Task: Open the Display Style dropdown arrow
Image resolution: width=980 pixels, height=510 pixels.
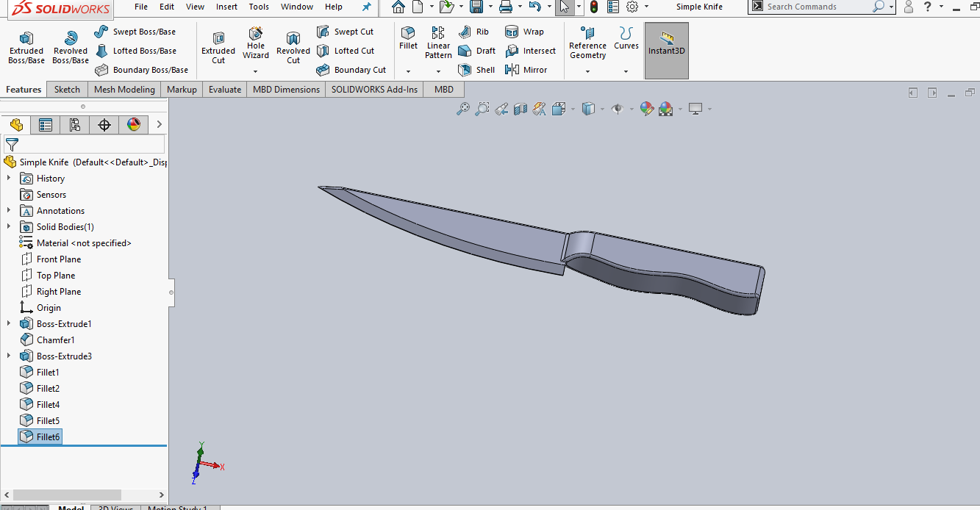Action: pyautogui.click(x=601, y=109)
